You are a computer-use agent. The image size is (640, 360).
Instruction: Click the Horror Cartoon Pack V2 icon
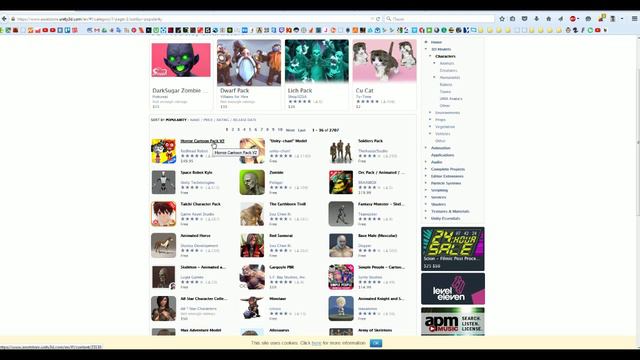164,151
